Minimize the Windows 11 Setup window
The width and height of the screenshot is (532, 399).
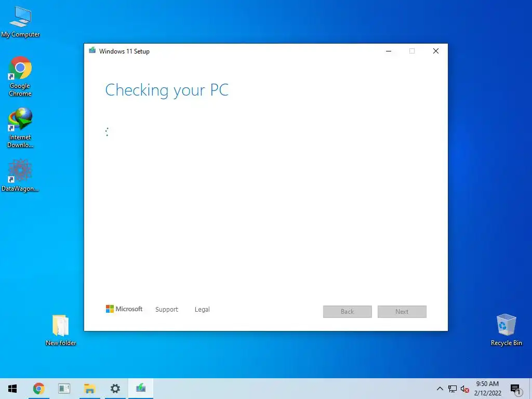click(389, 51)
